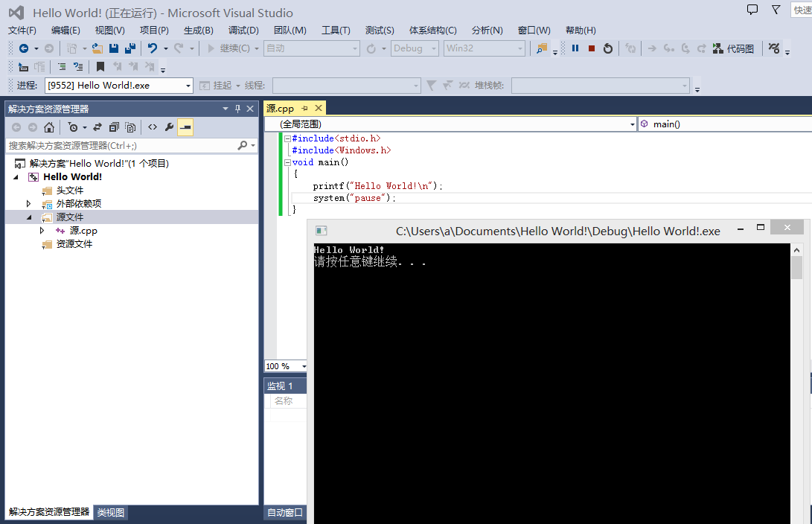Click the Save All icon
This screenshot has height=524, width=812.
130,48
